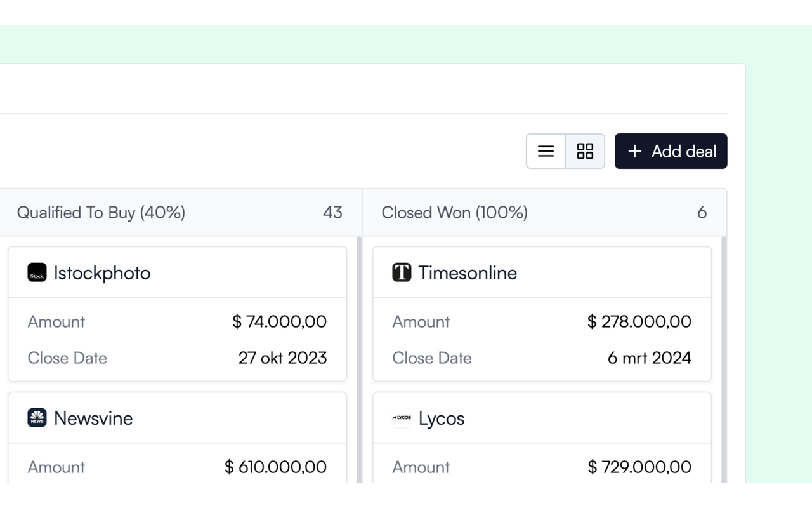The image size is (812, 508).
Task: Click the Amount label on Timesonline card
Action: click(421, 321)
